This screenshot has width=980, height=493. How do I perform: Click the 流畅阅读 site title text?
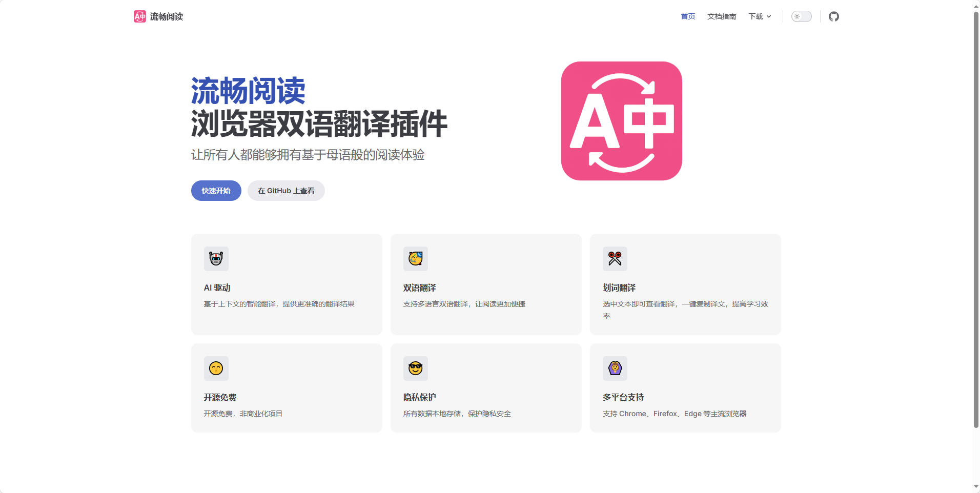click(167, 16)
